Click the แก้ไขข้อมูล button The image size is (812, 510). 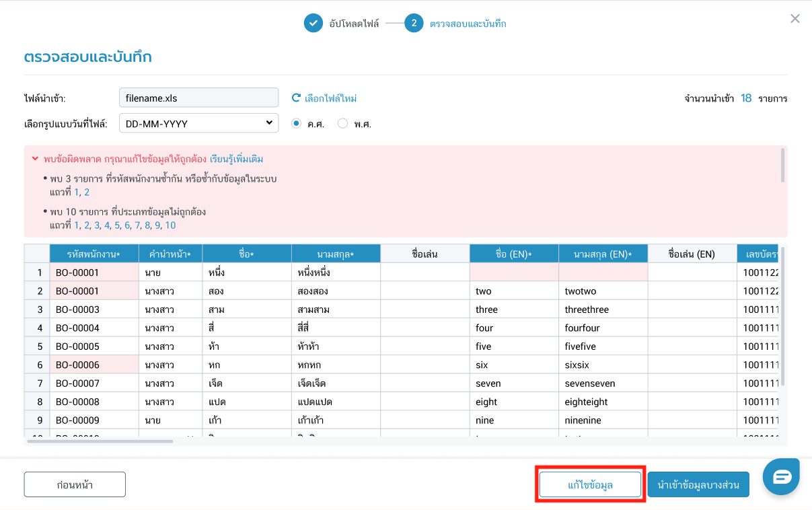[590, 484]
